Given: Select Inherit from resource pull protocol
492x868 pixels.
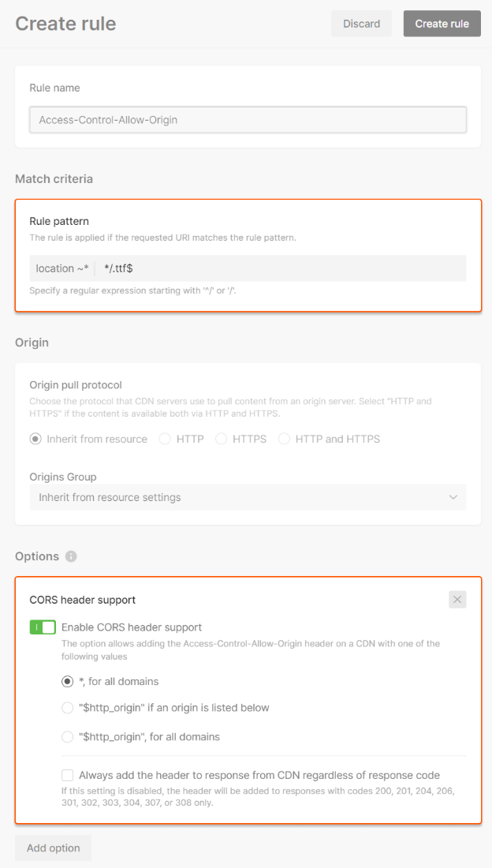Looking at the screenshot, I should pos(33,438).
